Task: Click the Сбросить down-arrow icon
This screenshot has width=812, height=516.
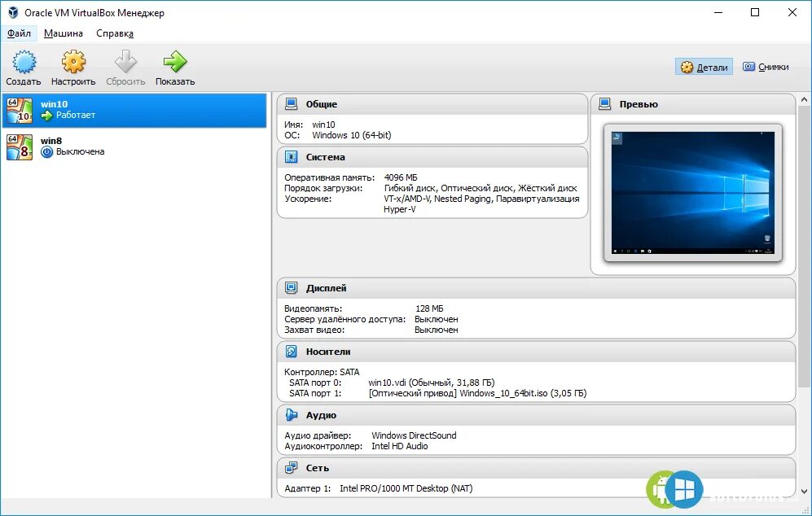Action: tap(125, 62)
